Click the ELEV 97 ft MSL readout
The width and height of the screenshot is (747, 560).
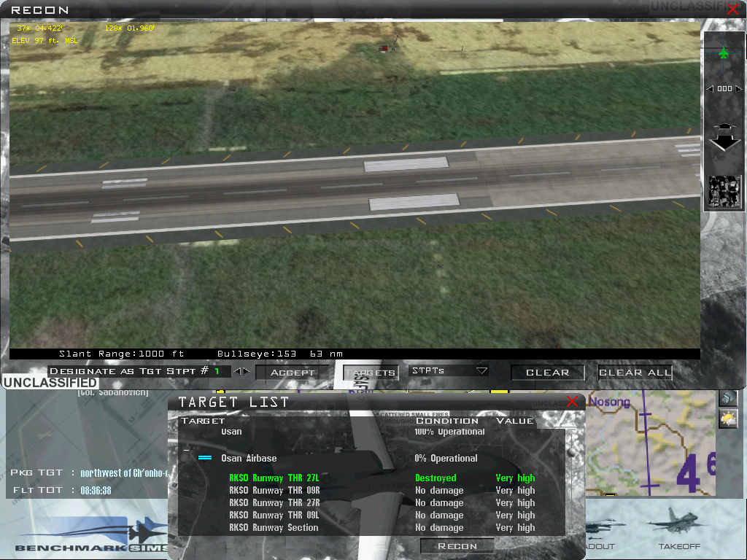click(44, 41)
